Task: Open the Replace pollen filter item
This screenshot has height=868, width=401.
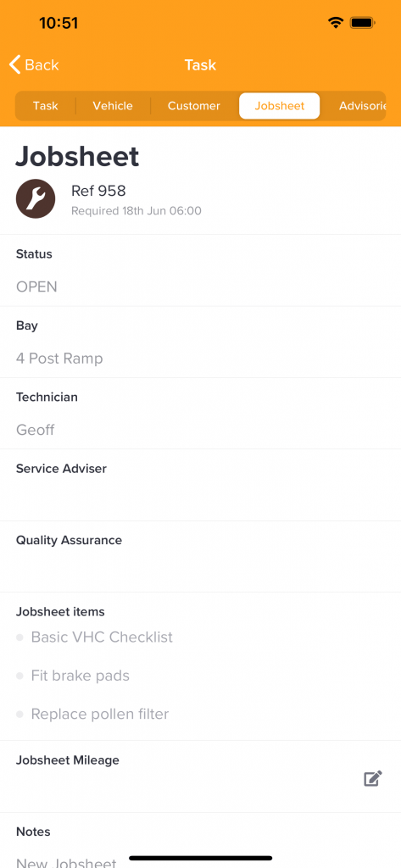Action: tap(100, 714)
